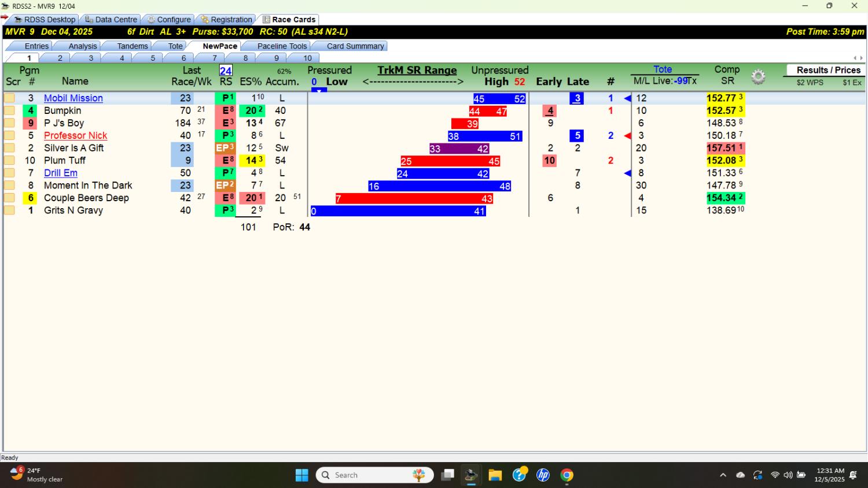Click the blue 45–52 range bar for Mobil Mission
Screen dimensions: 868x488
(x=499, y=99)
